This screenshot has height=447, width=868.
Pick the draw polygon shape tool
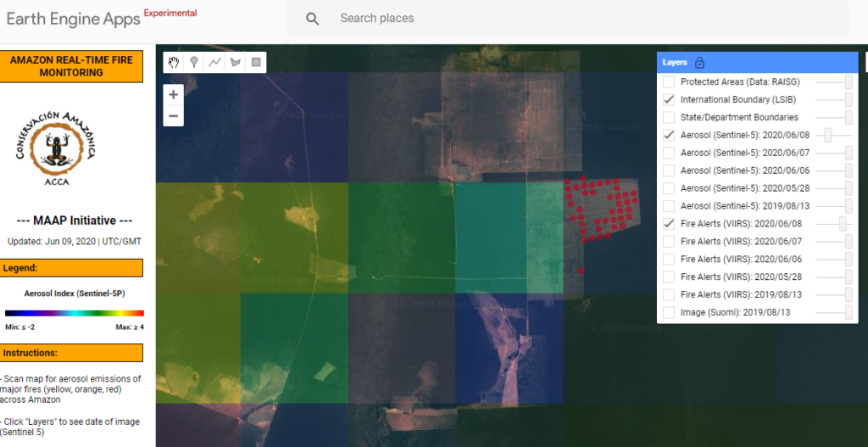click(236, 62)
